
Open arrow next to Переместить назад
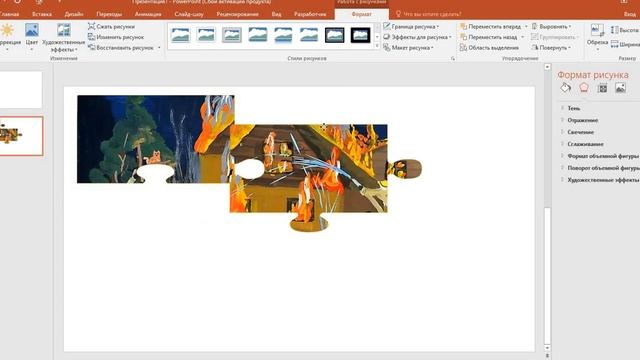point(522,37)
